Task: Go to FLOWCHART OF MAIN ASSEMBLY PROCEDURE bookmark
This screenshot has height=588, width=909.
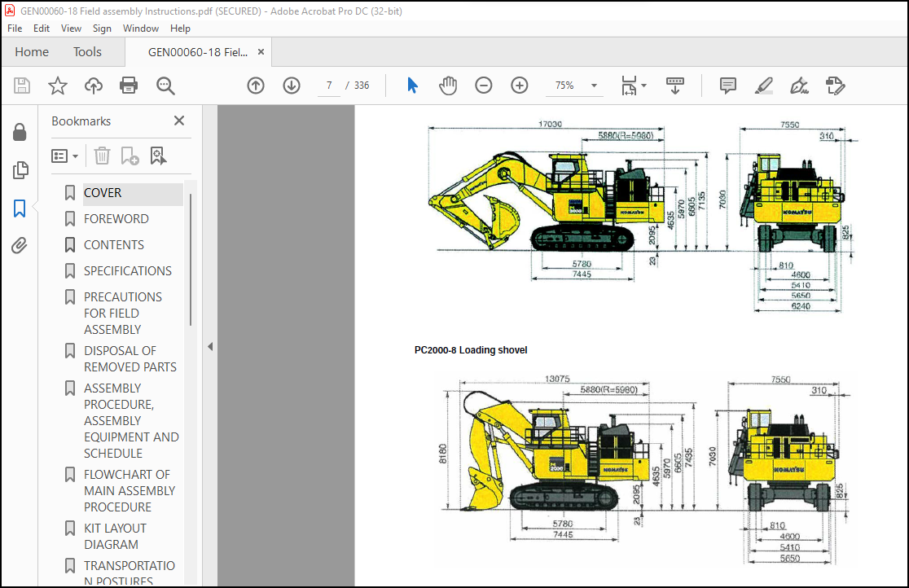Action: coord(130,490)
